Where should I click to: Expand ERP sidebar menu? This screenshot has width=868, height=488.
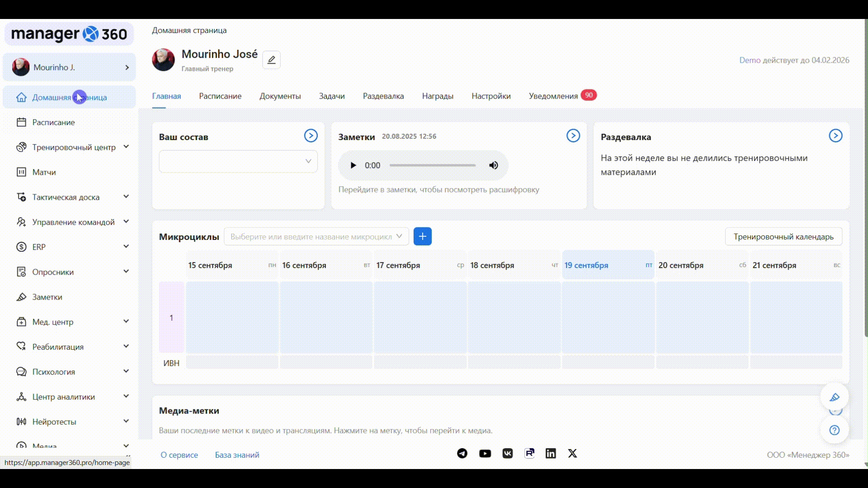coord(126,247)
